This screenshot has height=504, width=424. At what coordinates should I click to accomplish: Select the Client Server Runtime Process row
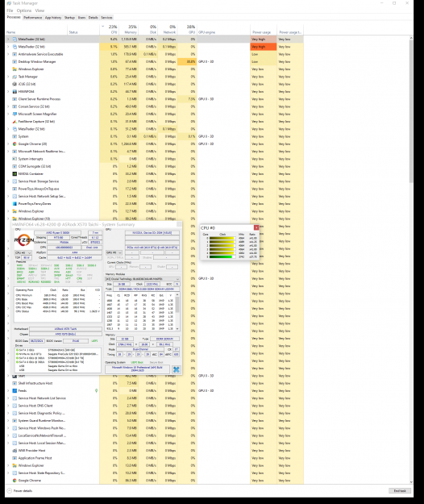[154, 99]
